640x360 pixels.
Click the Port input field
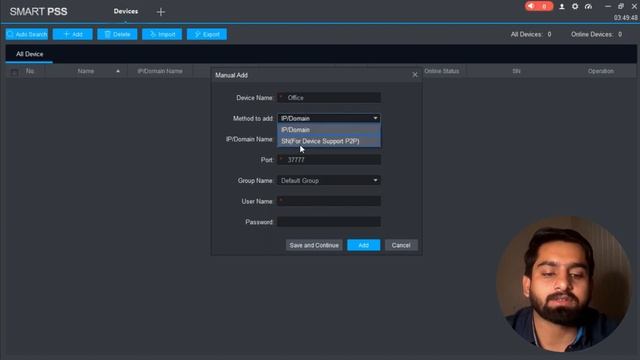[329, 160]
